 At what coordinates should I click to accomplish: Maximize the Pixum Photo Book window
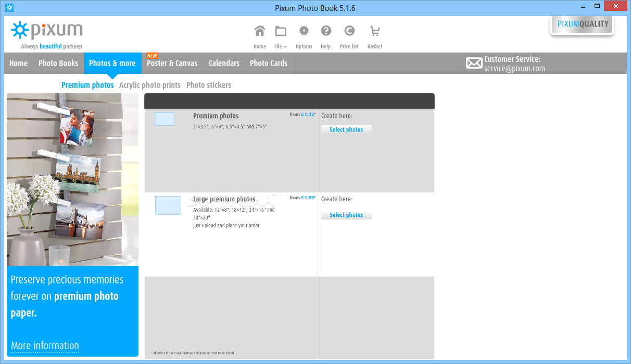[x=598, y=6]
